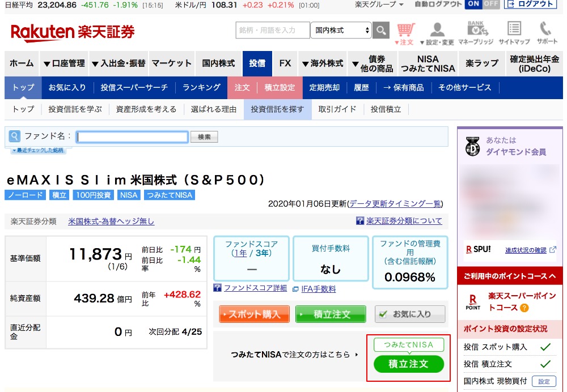The height and width of the screenshot is (392, 567).
Task: Open ランキング submenu item
Action: click(x=201, y=87)
